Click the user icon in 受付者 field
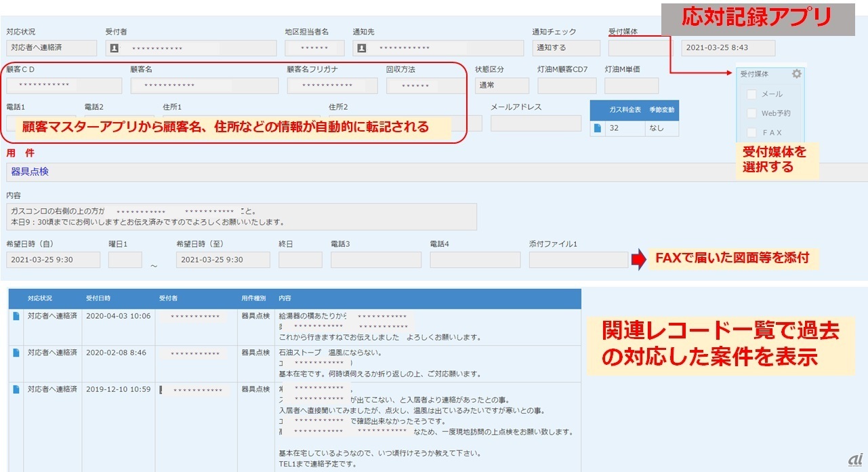The width and height of the screenshot is (868, 472). pyautogui.click(x=115, y=48)
